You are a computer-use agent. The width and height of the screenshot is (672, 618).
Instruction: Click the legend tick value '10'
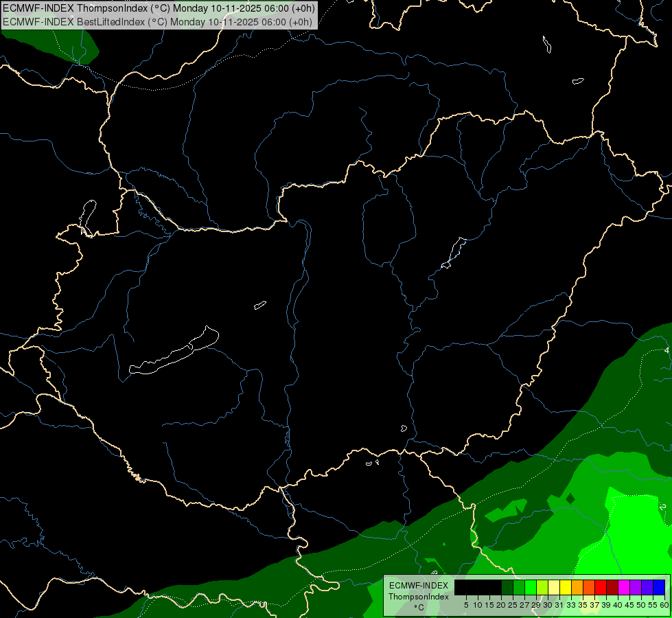[x=478, y=605]
